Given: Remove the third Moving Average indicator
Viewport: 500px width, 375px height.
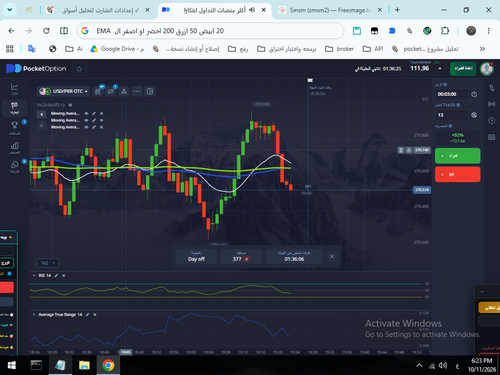Looking at the screenshot, I should pyautogui.click(x=101, y=127).
